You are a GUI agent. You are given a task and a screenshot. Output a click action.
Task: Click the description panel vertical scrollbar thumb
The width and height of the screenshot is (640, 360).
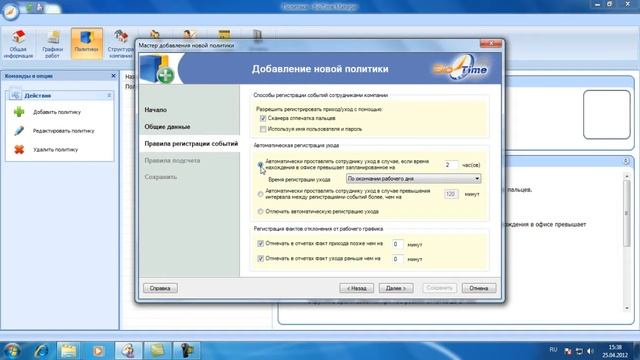click(627, 213)
